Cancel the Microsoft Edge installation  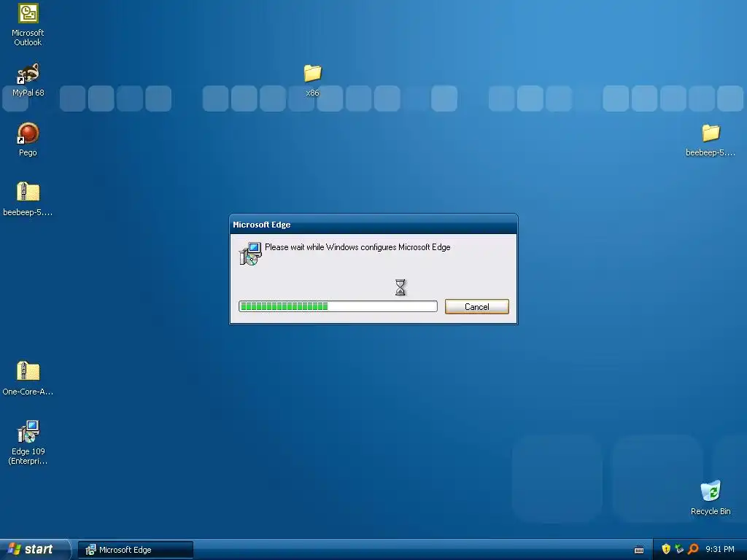[477, 307]
